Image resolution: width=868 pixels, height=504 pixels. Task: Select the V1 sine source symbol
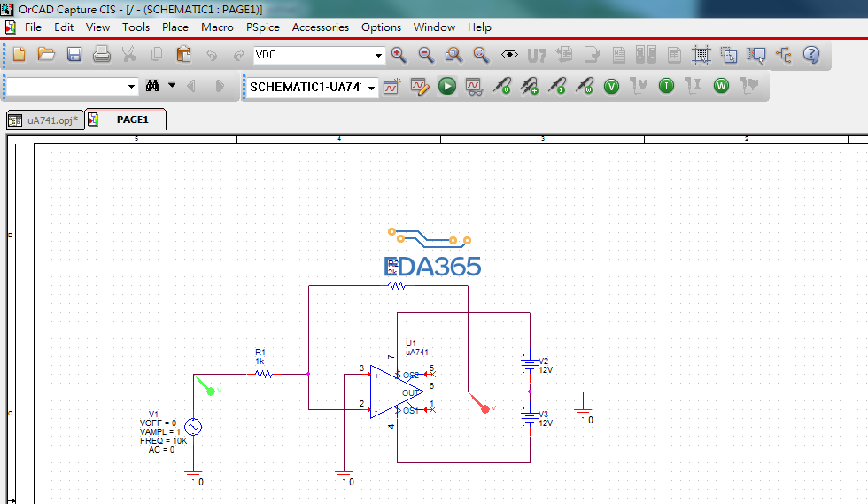[x=193, y=427]
